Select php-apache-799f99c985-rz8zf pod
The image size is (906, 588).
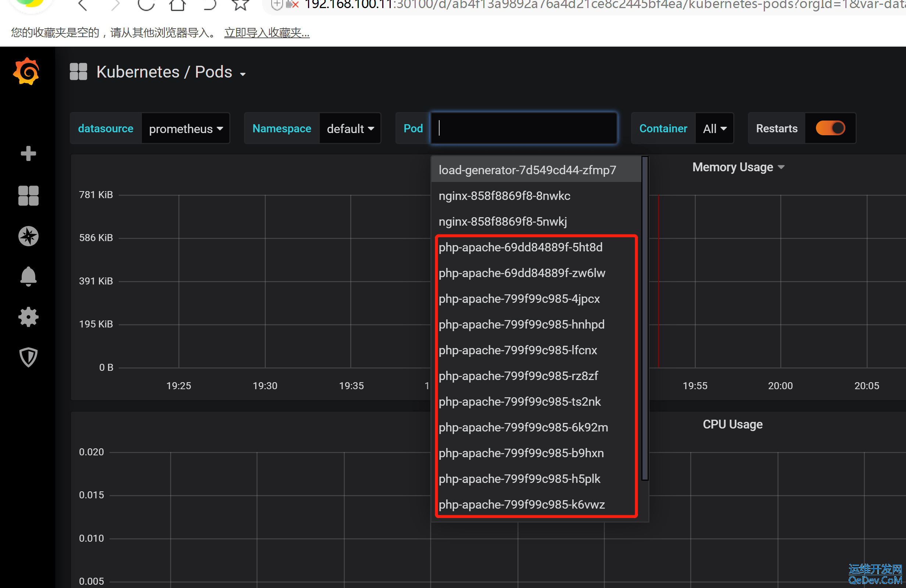(x=536, y=376)
